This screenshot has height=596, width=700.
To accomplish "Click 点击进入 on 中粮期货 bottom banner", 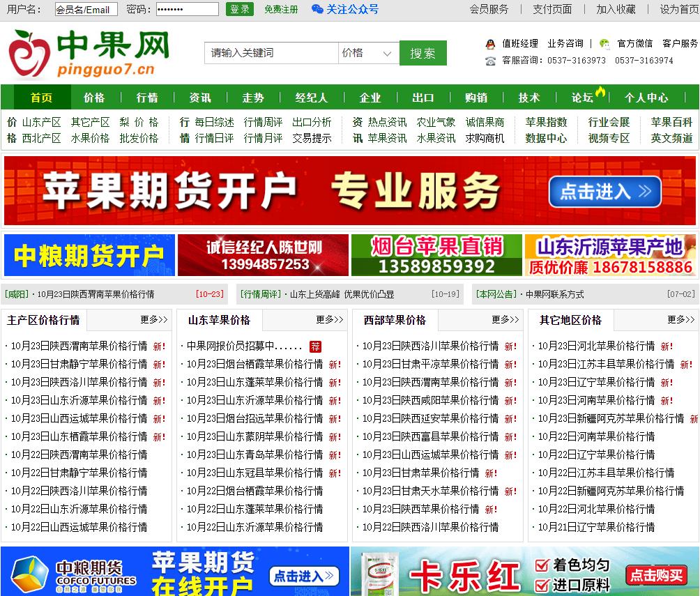I will (x=305, y=576).
